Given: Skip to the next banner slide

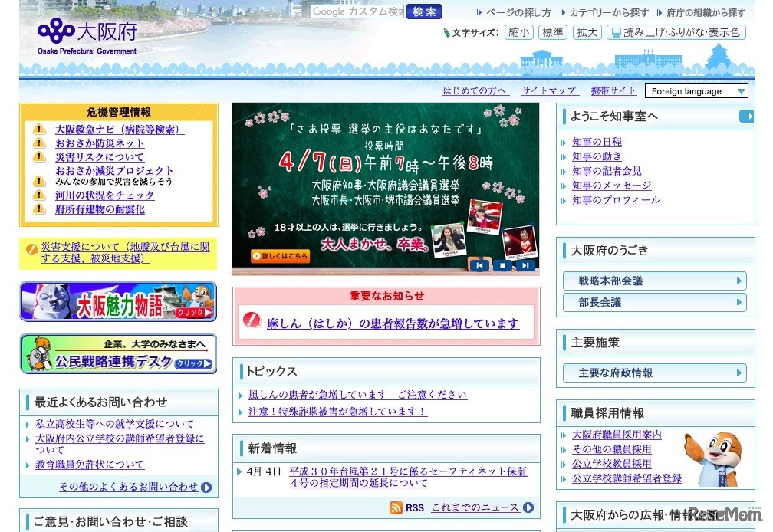Looking at the screenshot, I should (524, 265).
